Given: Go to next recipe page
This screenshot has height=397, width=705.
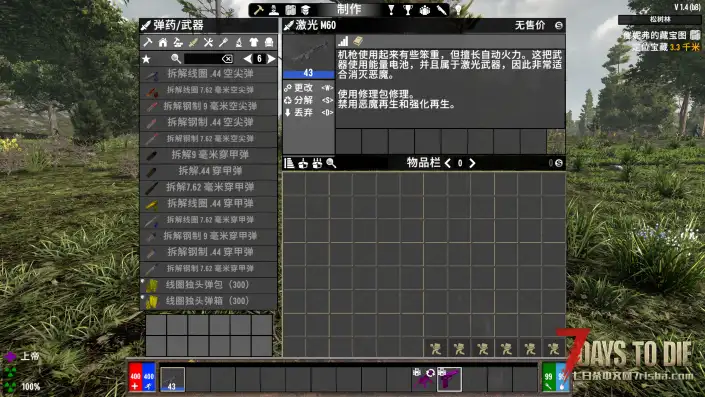Looking at the screenshot, I should 271,59.
